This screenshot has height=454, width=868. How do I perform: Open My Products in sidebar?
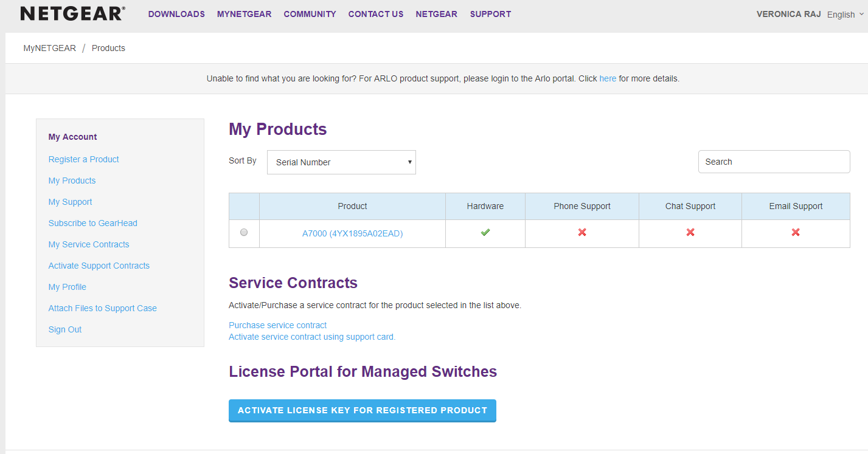(x=72, y=181)
